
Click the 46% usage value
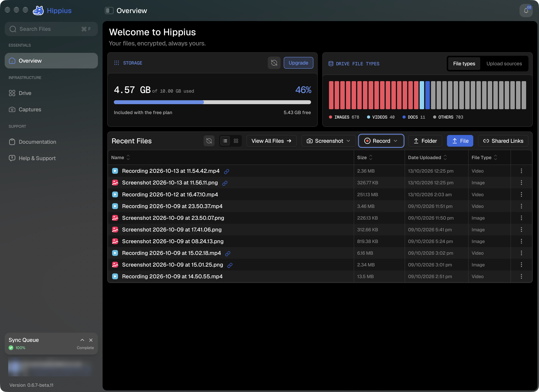point(303,90)
